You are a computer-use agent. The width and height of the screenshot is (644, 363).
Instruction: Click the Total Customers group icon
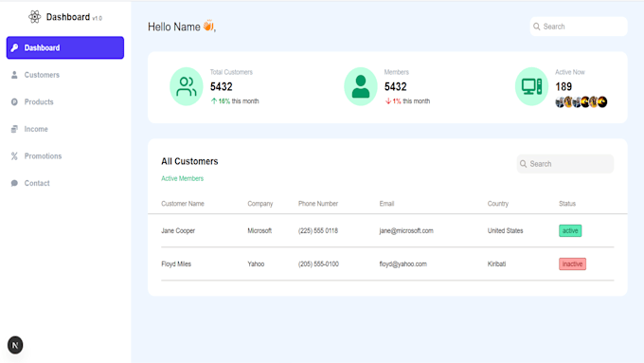(187, 86)
